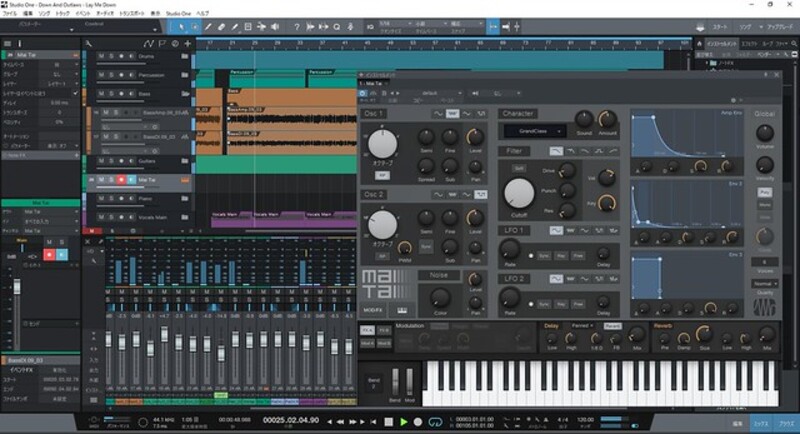
Task: Open the Normal quality dropdown
Action: [764, 283]
